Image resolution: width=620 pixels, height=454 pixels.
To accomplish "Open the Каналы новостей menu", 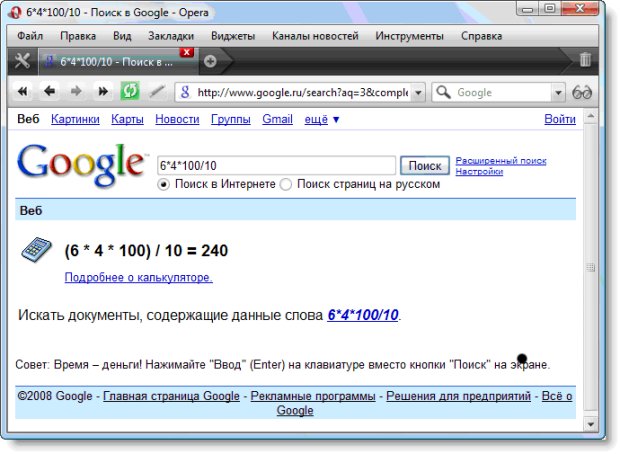I will (x=315, y=36).
